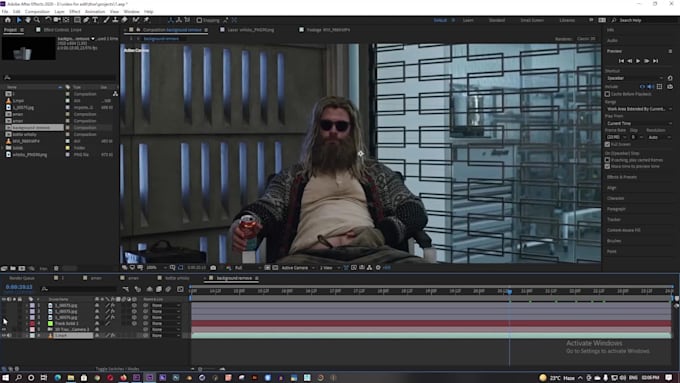Click the Home icon in the toolbar
Viewport: 680px width, 383px height.
[x=8, y=20]
